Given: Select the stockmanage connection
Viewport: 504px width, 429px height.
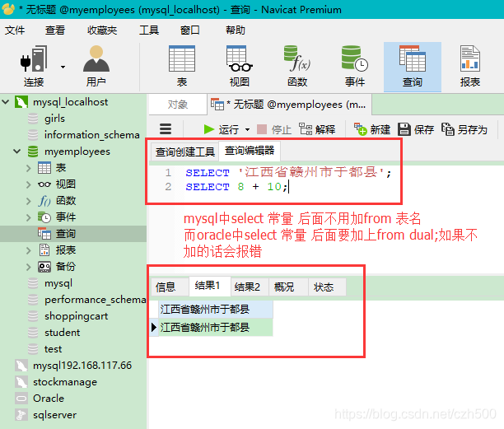Looking at the screenshot, I should 64,382.
